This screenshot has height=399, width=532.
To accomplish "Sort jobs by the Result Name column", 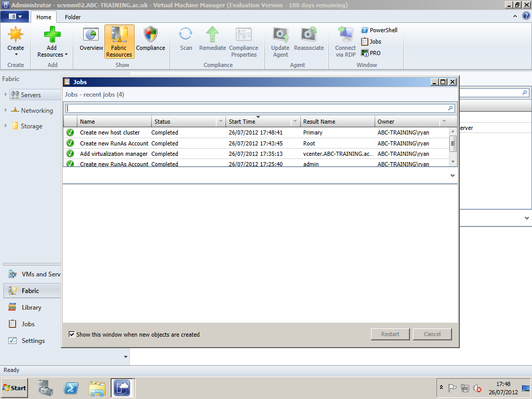I will [337, 122].
